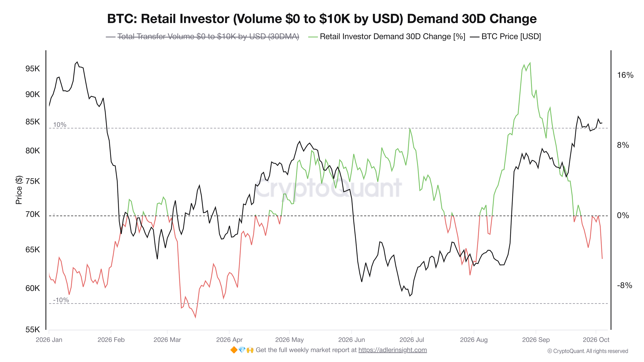
Task: Click the '55K' price axis label
Action: (x=32, y=330)
